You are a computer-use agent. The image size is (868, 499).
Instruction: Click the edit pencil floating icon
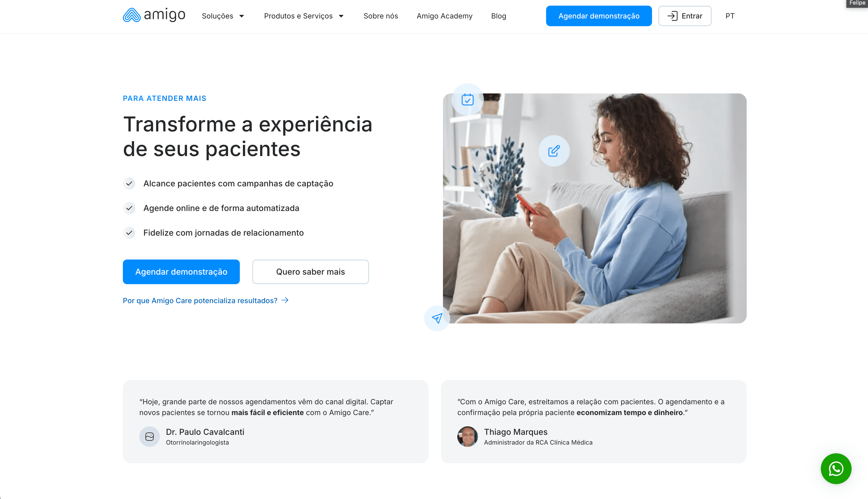click(554, 151)
